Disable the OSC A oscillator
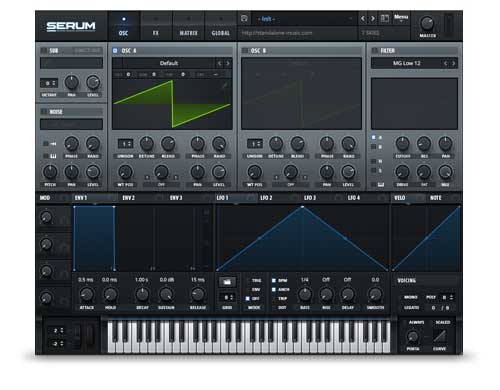 pos(115,51)
